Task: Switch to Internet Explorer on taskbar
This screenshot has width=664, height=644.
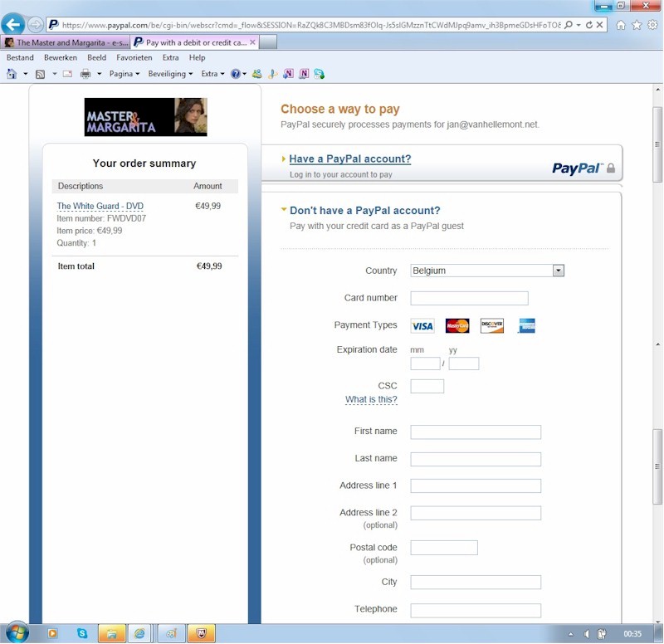Action: click(139, 634)
